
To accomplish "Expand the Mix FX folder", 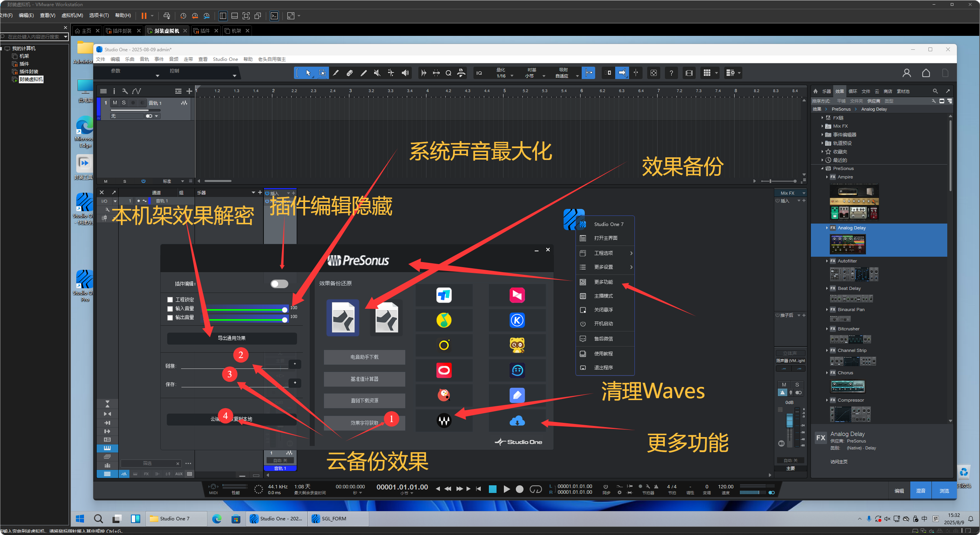I will (x=822, y=126).
